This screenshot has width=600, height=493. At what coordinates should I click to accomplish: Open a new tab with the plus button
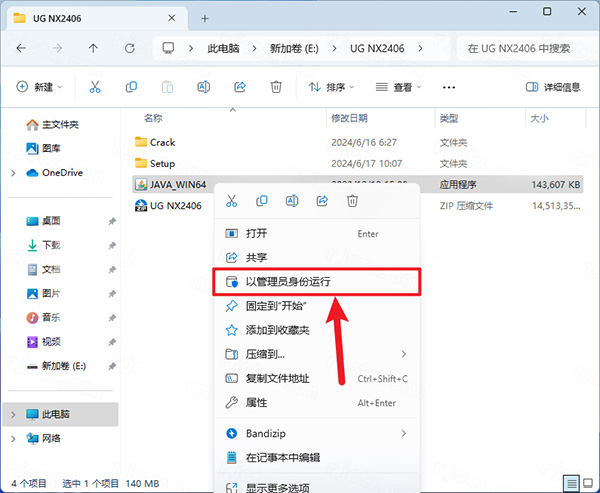click(x=205, y=18)
